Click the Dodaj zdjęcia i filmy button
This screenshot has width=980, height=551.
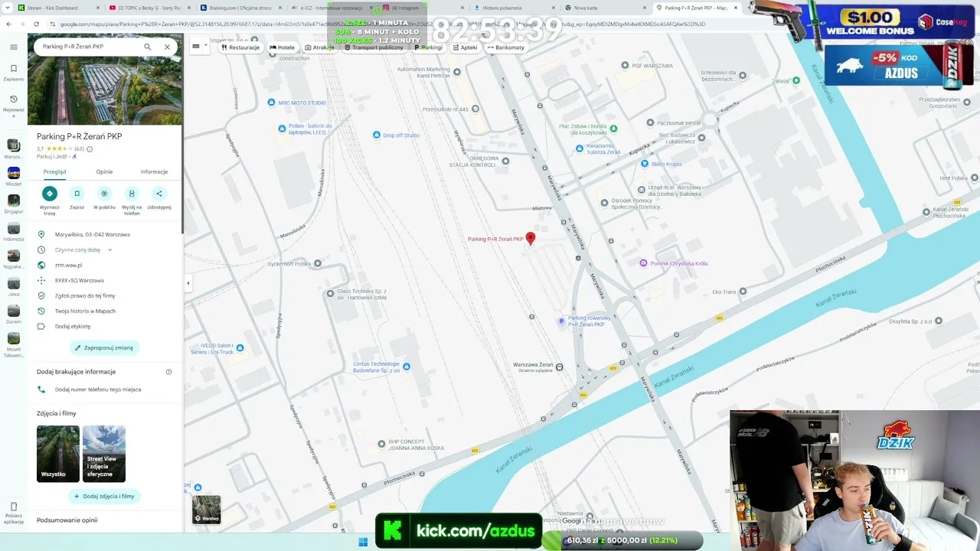coord(104,496)
